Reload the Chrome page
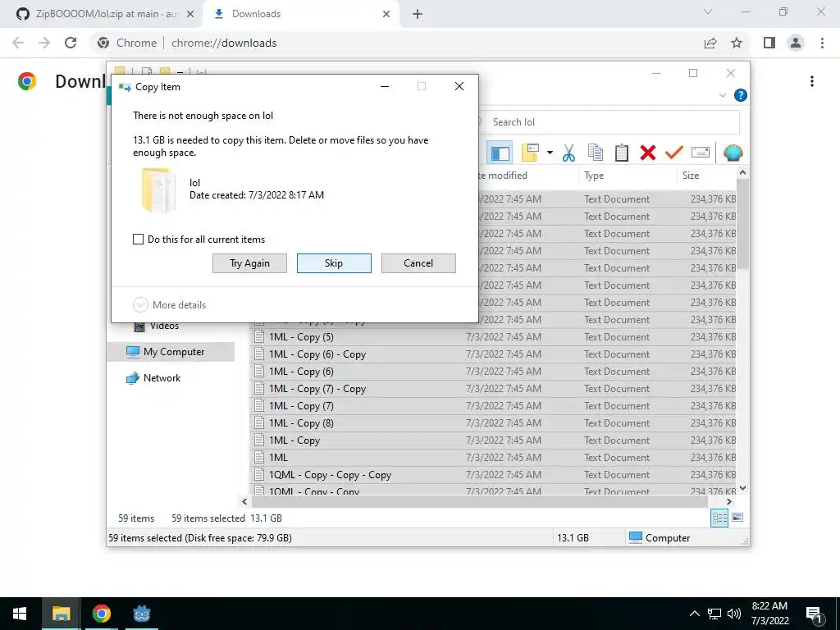The width and height of the screenshot is (840, 630). [x=71, y=43]
